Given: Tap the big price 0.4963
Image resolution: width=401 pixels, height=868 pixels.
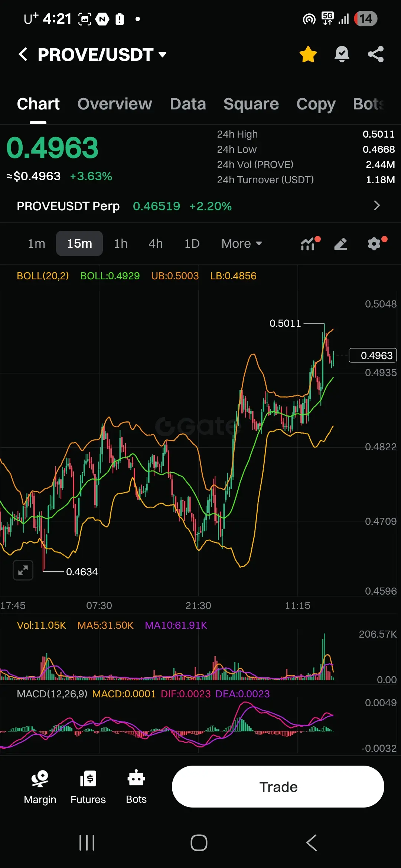Looking at the screenshot, I should pyautogui.click(x=52, y=148).
